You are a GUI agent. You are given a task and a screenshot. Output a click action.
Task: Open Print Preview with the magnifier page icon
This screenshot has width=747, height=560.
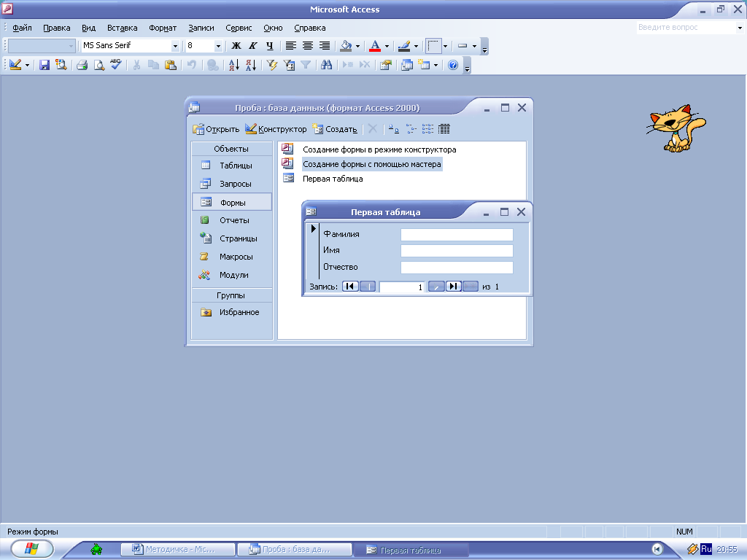tap(99, 65)
